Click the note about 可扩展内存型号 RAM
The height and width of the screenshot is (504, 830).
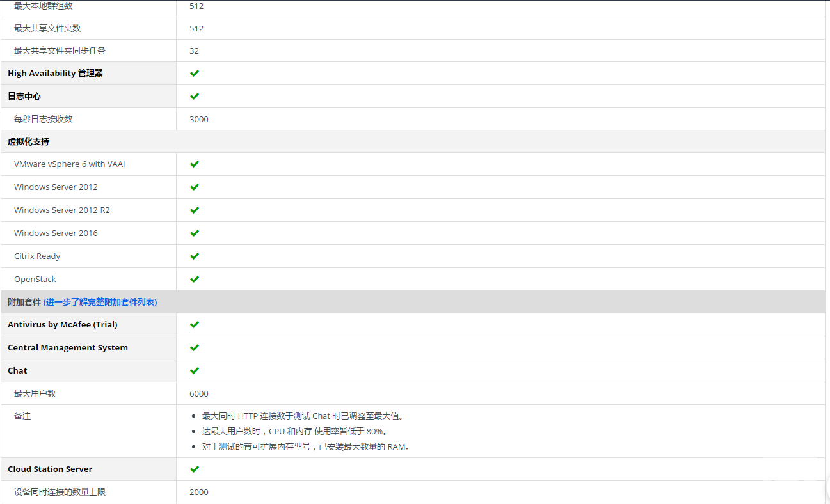point(307,446)
